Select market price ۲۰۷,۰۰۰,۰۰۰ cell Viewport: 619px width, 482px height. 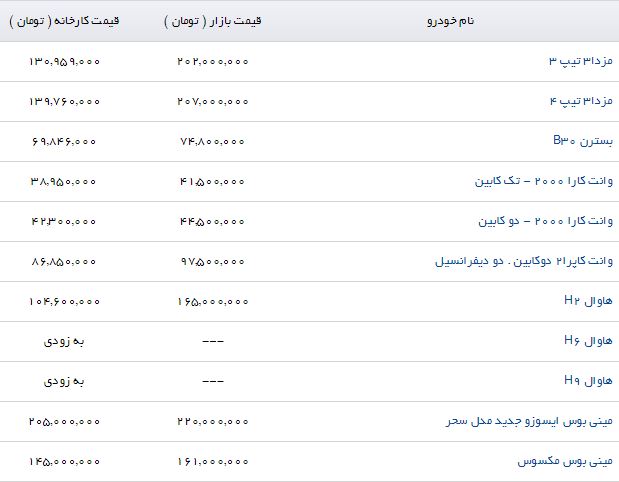point(213,101)
